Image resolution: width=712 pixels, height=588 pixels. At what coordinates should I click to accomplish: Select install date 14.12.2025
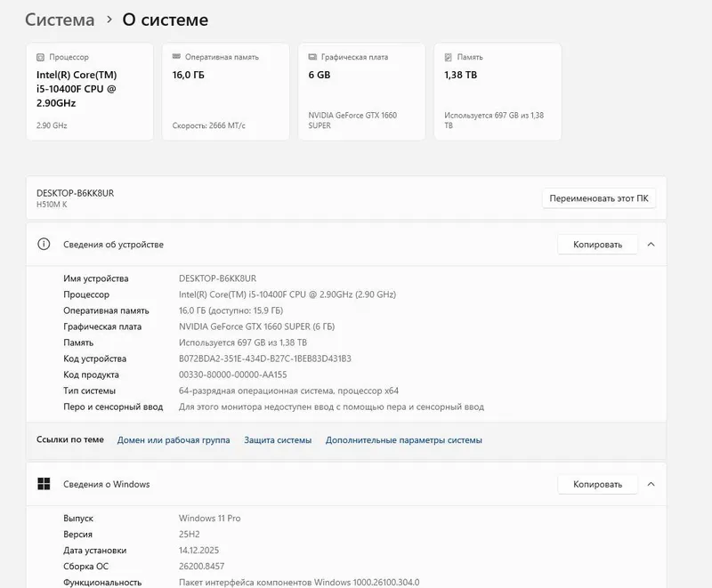pos(198,551)
